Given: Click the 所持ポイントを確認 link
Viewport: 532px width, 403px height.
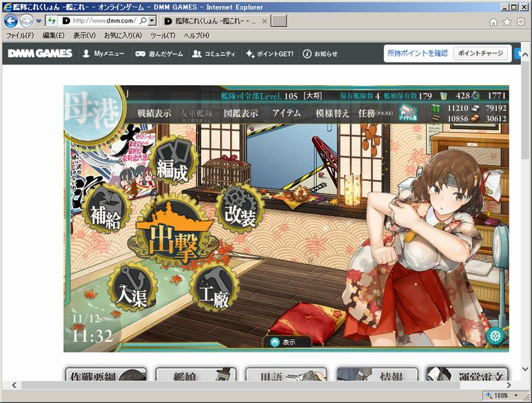Looking at the screenshot, I should tap(418, 53).
